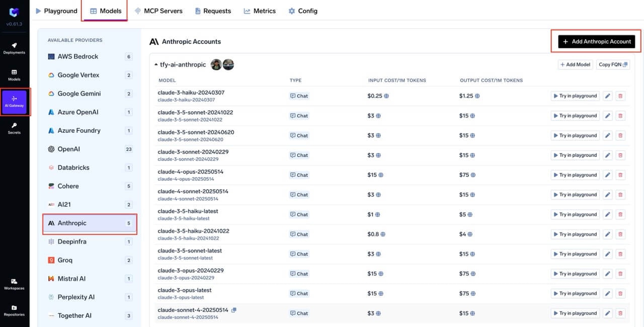Switch to the Playground tab
Image resolution: width=644 pixels, height=327 pixels.
coord(56,11)
